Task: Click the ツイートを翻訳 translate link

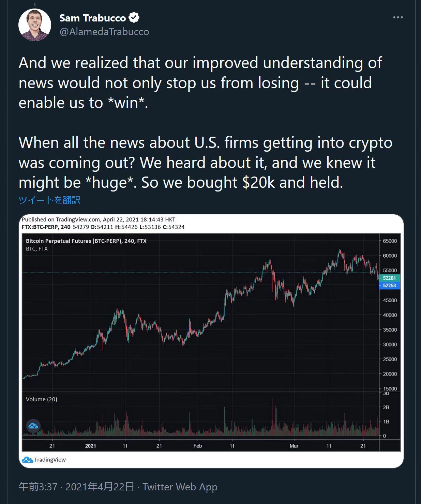Action: tap(49, 200)
